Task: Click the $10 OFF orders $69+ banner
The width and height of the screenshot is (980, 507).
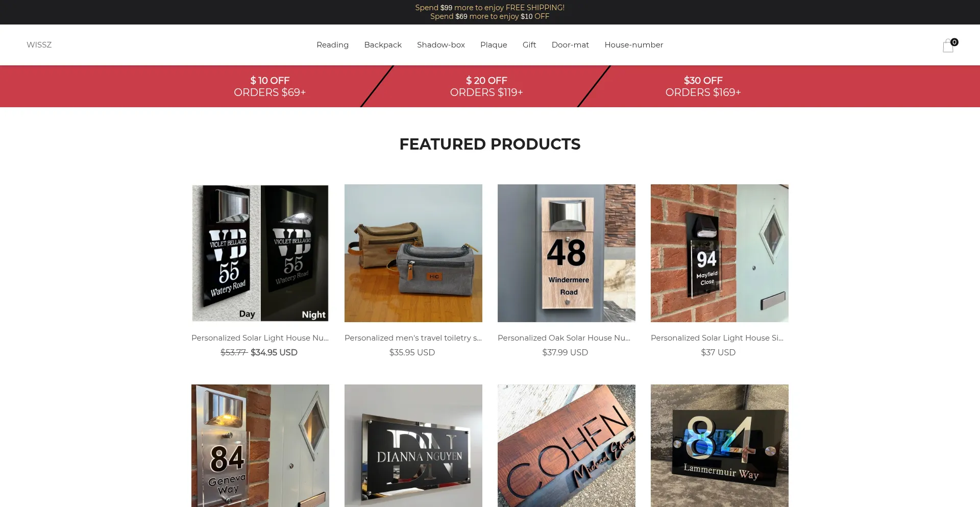Action: (269, 86)
